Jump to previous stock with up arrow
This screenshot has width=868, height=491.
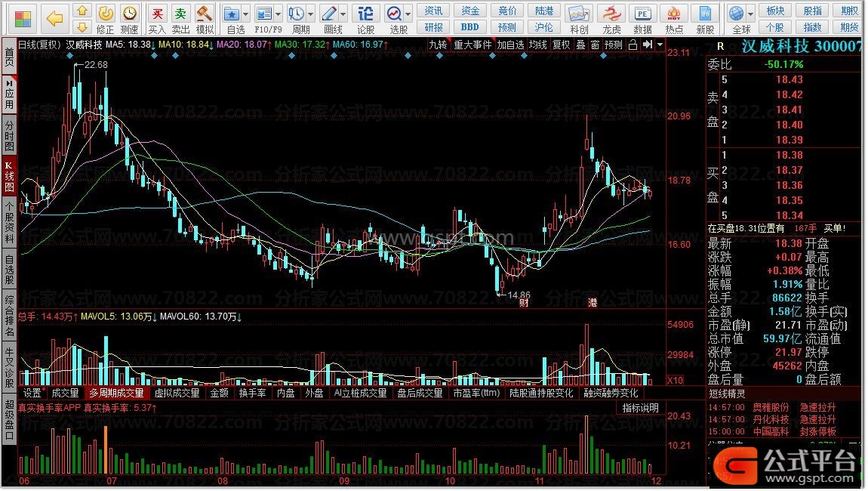coord(82,11)
